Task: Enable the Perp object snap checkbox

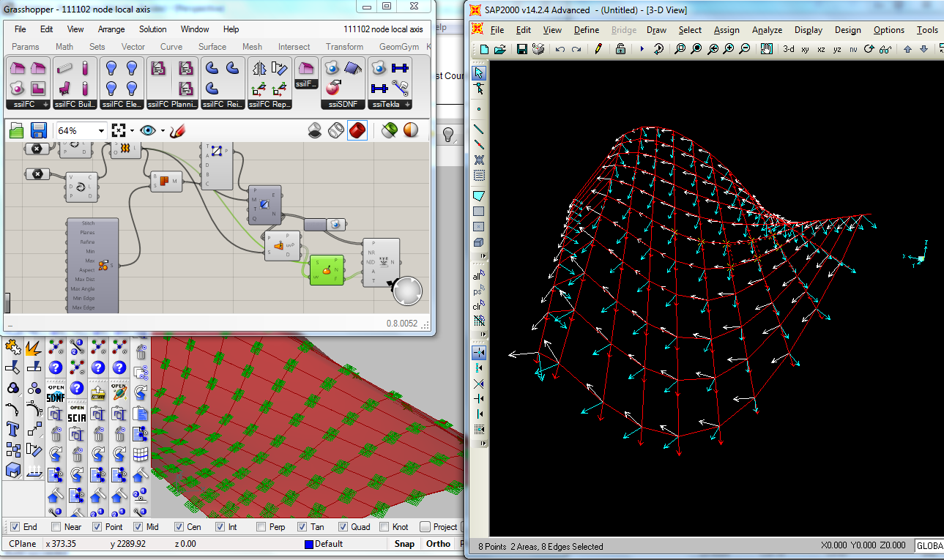Action: pyautogui.click(x=261, y=527)
